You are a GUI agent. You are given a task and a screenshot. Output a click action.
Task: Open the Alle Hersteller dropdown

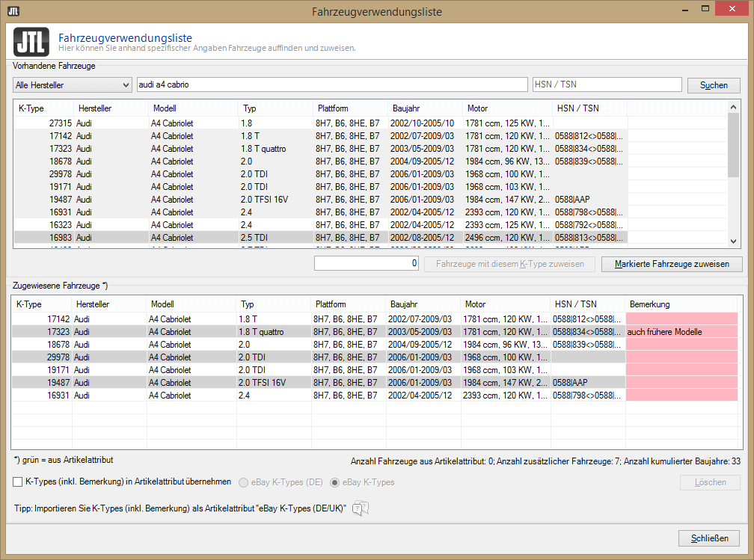click(72, 84)
